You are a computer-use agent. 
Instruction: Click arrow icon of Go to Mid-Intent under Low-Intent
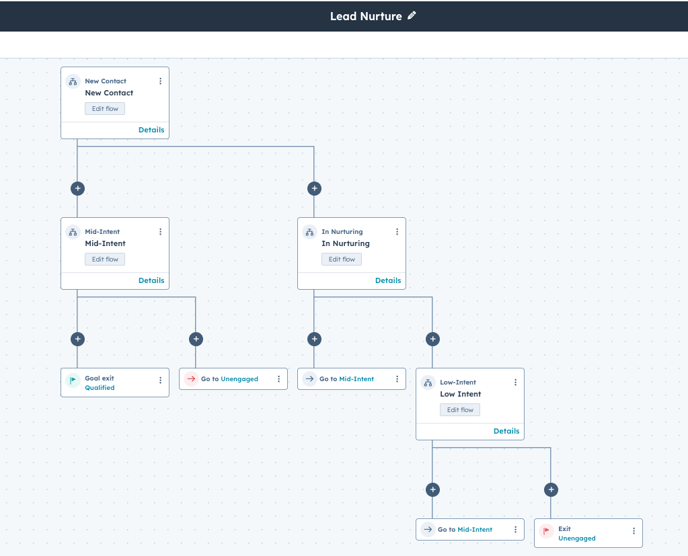pyautogui.click(x=428, y=529)
